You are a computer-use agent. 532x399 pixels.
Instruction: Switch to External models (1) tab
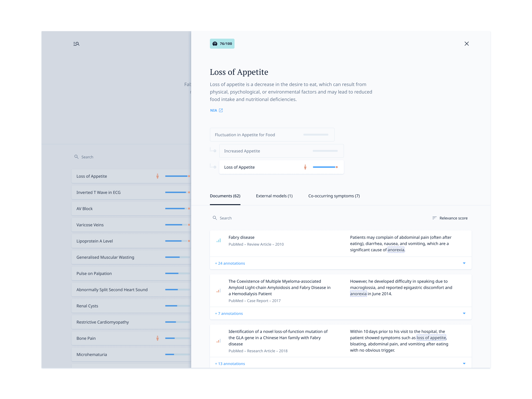(x=274, y=196)
